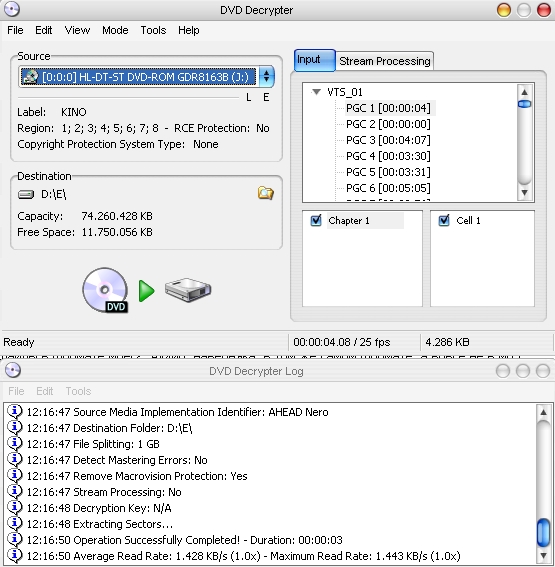Image resolution: width=555 pixels, height=567 pixels.
Task: Select PGC 4 [00:03:30] in the tree
Action: (x=388, y=156)
